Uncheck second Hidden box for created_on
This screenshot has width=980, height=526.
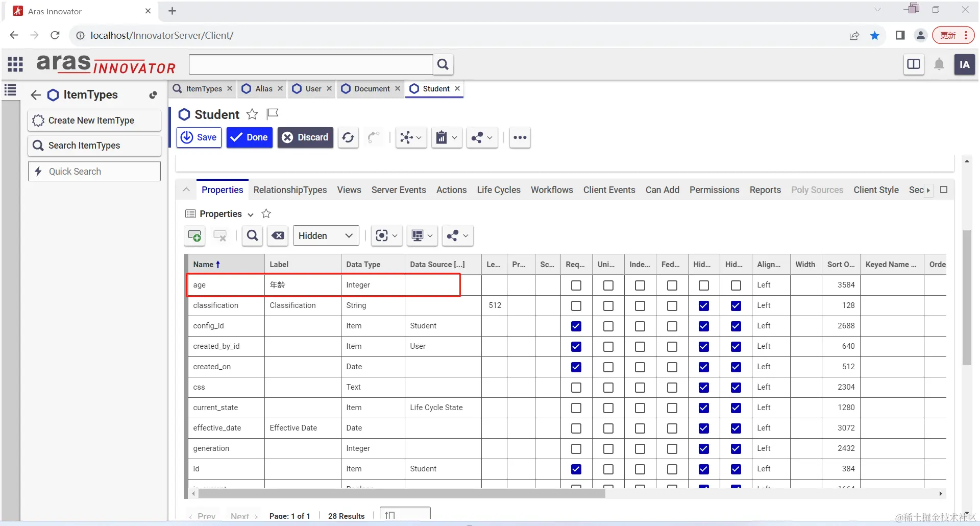pos(736,367)
